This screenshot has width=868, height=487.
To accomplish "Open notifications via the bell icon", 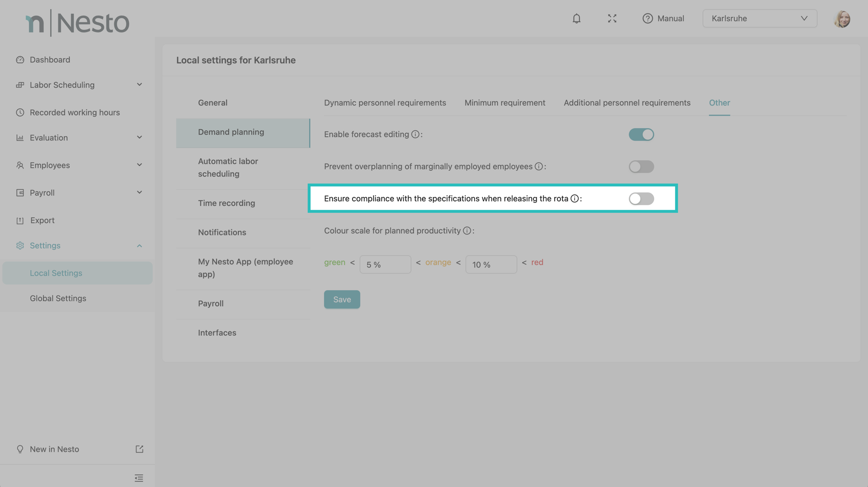I will pos(576,19).
